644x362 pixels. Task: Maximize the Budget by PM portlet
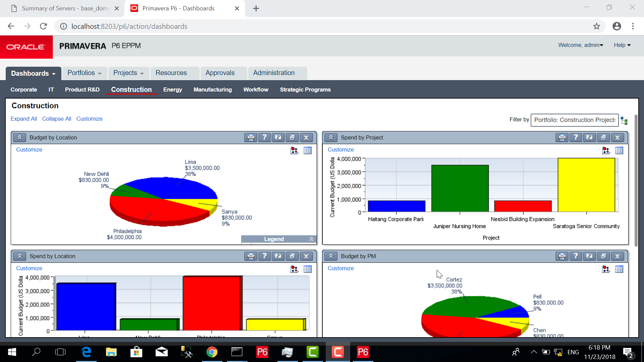click(603, 256)
